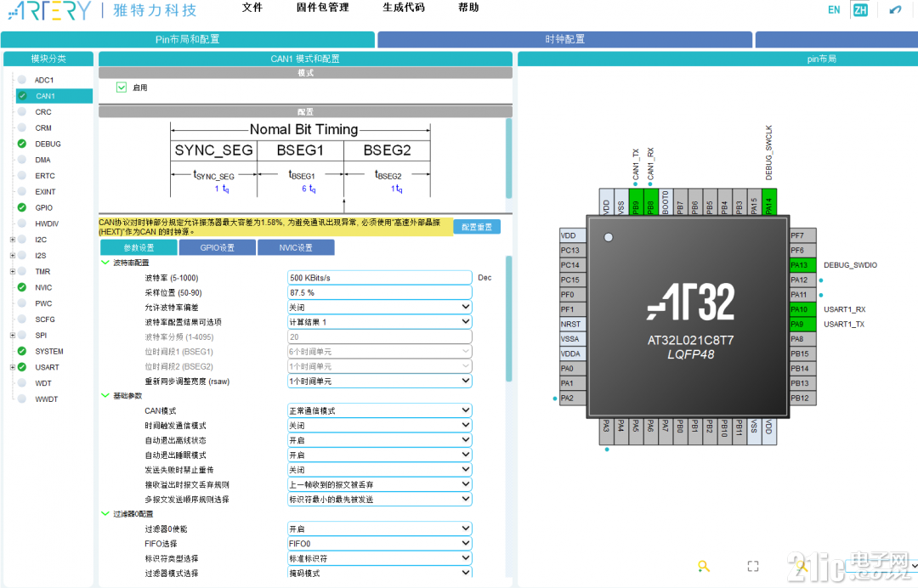Screen dimensions: 918x588
Task: Click the 采样位置 field showing 87.5 %
Action: (379, 292)
